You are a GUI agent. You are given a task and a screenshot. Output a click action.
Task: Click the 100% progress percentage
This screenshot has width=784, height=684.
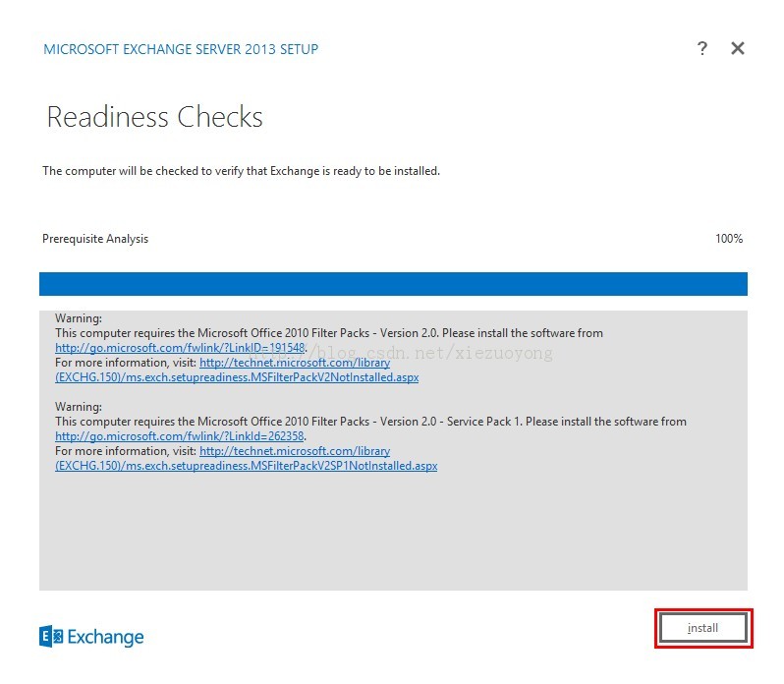729,239
